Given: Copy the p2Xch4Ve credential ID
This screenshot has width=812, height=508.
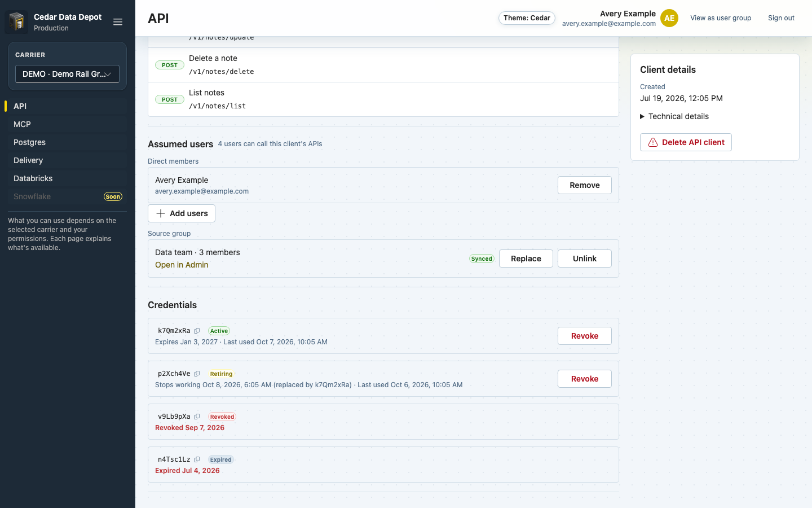Looking at the screenshot, I should [x=197, y=374].
